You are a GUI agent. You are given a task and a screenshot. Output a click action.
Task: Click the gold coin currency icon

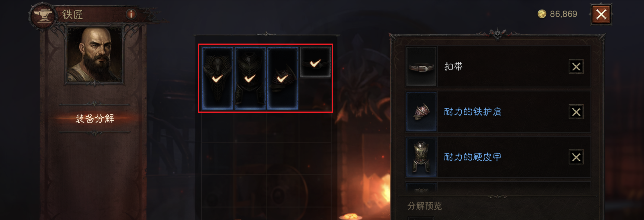(542, 14)
